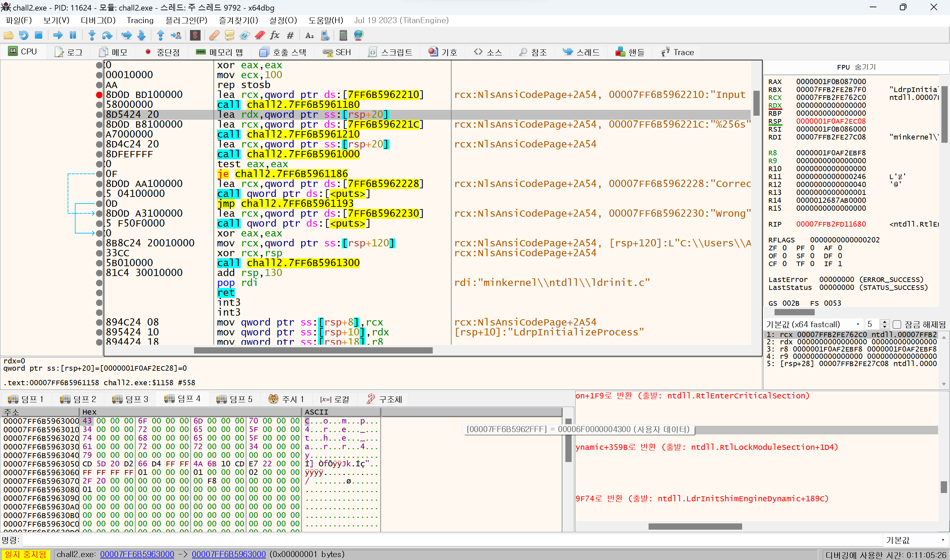Toggle breakpoint on lea rcx 7FF6B5962210 line
The width and height of the screenshot is (950, 560).
click(x=99, y=95)
